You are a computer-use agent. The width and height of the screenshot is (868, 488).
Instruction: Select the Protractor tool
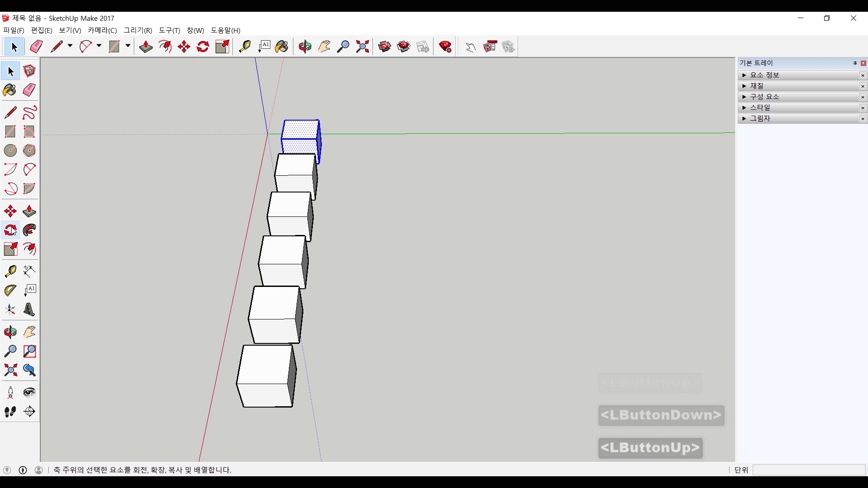[10, 290]
